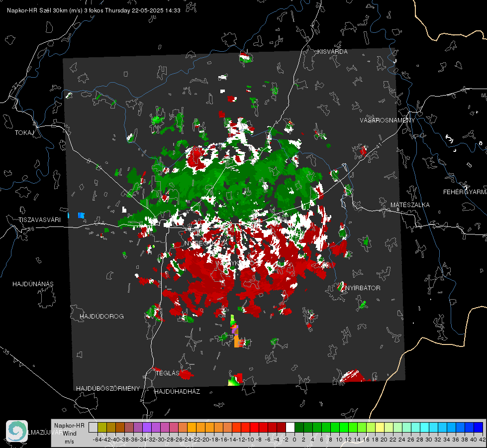
Task: Click the TISZAVASVÁRI city label
Action: 39,220
